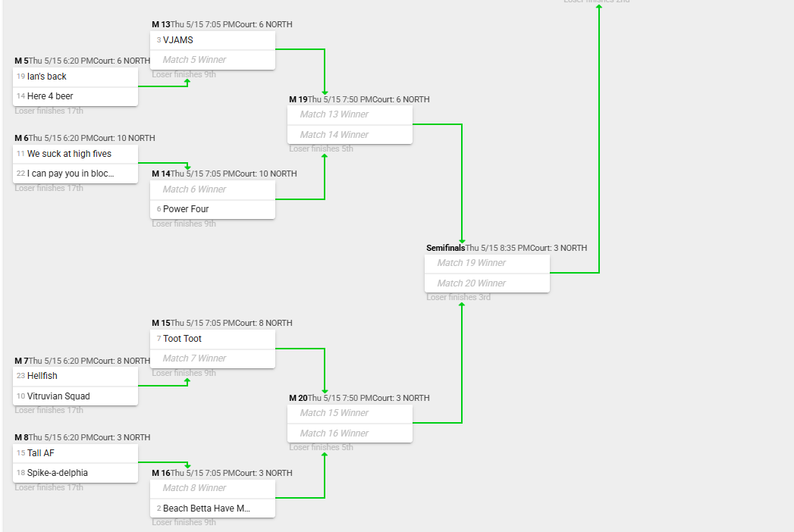Select the Here 4 beer team
Image resolution: width=794 pixels, height=532 pixels.
(75, 96)
